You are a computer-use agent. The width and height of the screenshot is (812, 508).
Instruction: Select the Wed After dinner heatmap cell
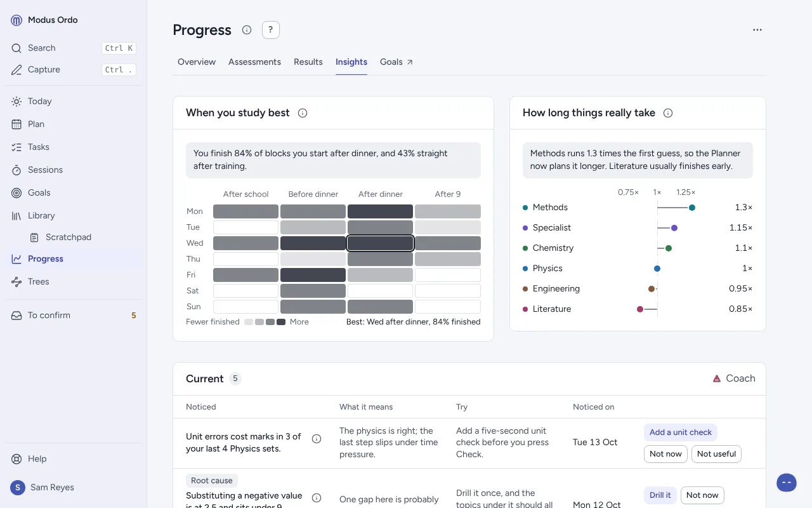click(x=381, y=243)
